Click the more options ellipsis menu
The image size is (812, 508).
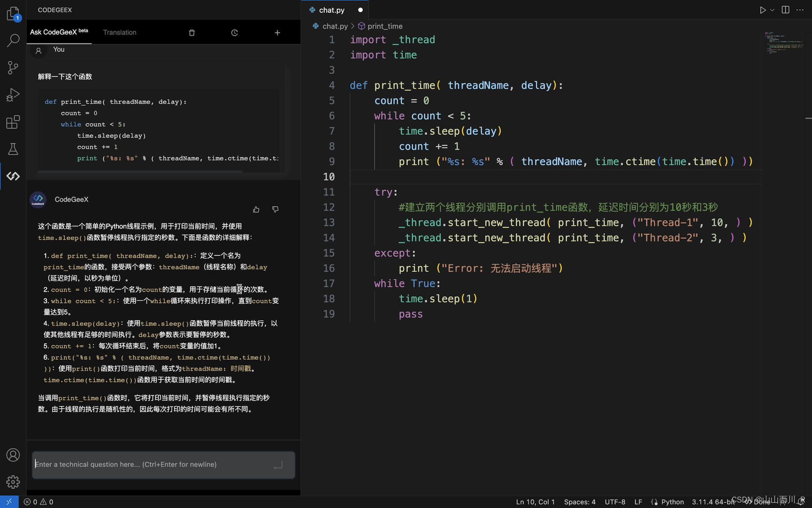coord(802,10)
